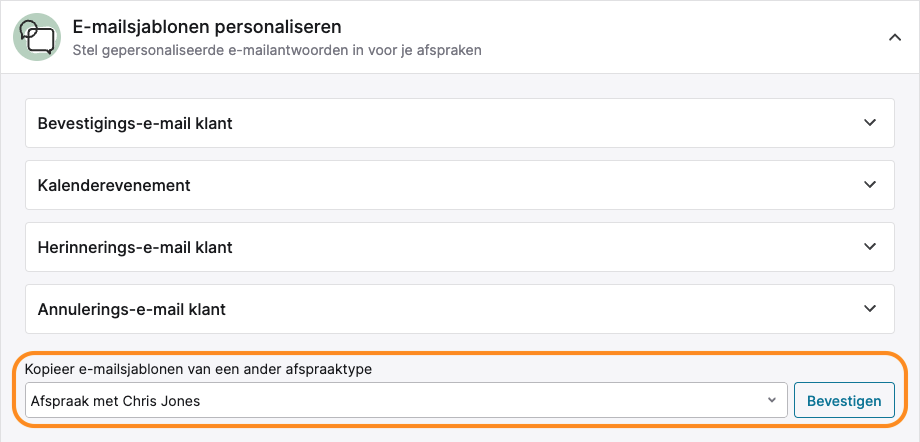This screenshot has width=920, height=442.
Task: Open the appointment type dropdown arrow
Action: pyautogui.click(x=772, y=400)
